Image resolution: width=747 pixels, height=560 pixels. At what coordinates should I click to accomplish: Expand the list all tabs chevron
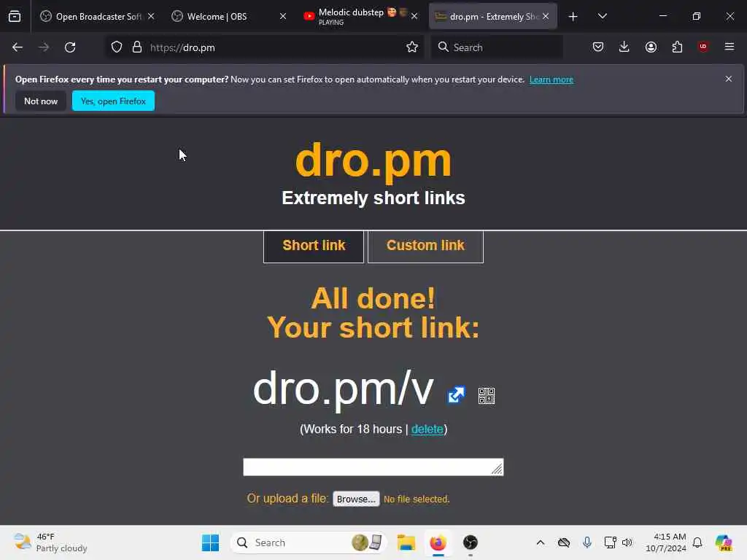tap(602, 17)
